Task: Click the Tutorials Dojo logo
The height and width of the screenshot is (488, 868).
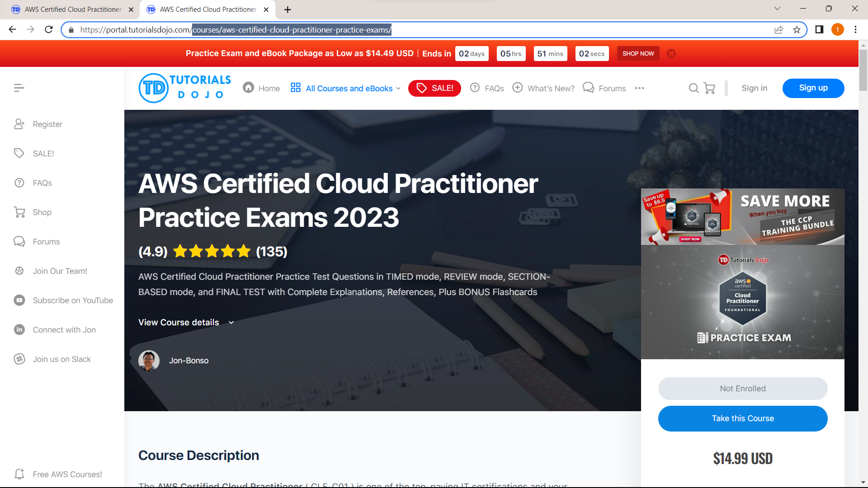Action: (184, 88)
